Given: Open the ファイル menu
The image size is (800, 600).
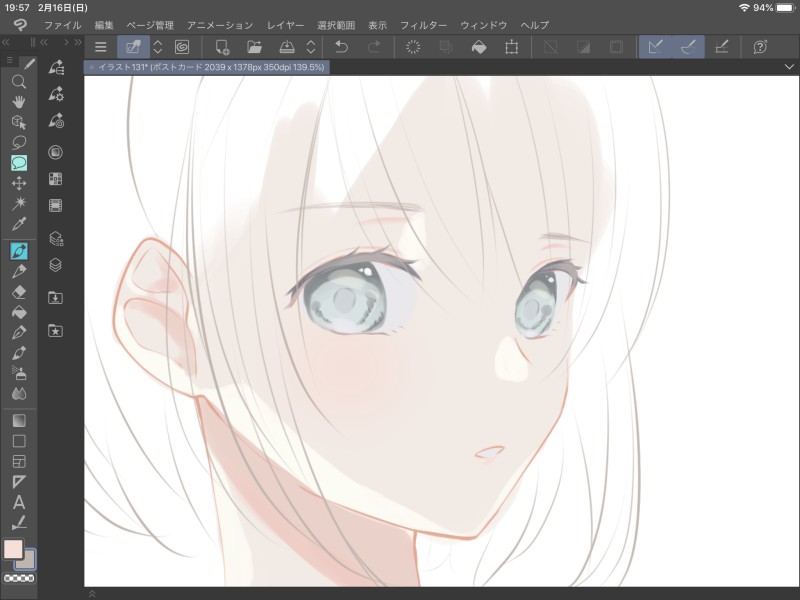Looking at the screenshot, I should click(62, 25).
